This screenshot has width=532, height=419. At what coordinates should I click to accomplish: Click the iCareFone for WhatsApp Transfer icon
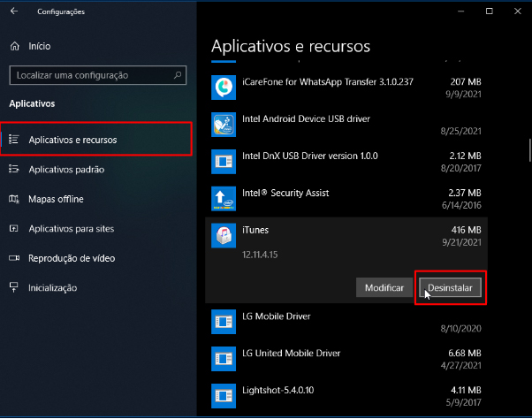coord(224,88)
